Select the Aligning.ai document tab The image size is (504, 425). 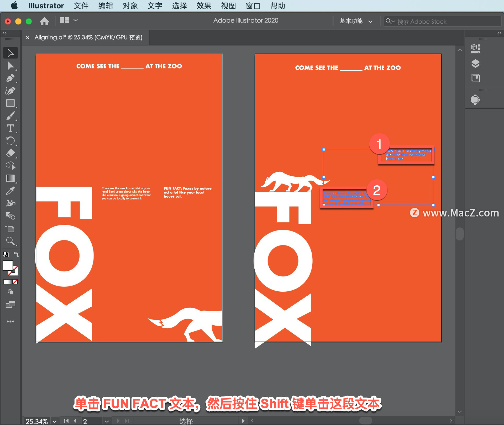[x=88, y=38]
